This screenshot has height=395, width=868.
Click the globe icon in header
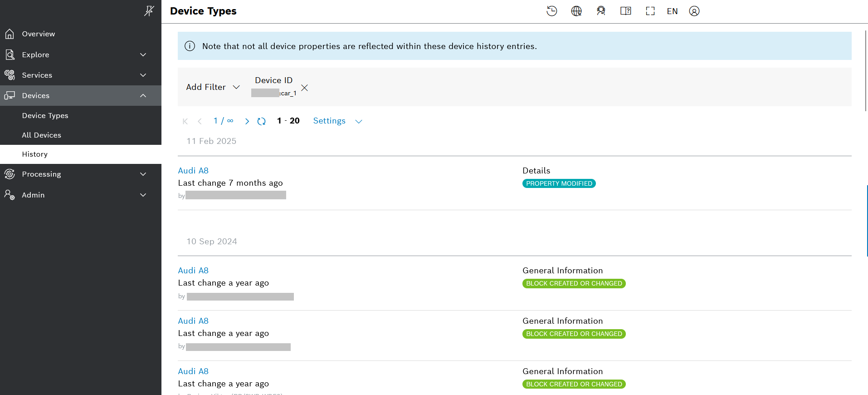point(576,11)
